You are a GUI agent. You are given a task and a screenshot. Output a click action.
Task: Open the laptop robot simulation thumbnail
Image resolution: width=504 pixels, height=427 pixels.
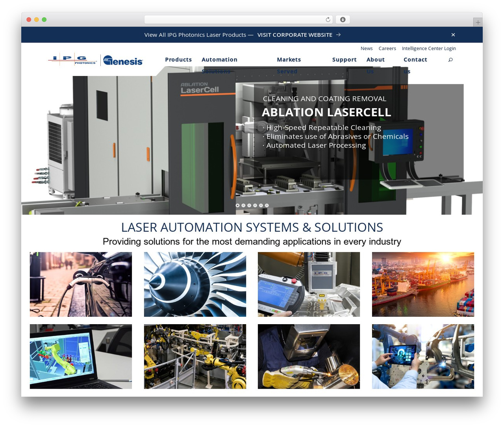(81, 356)
